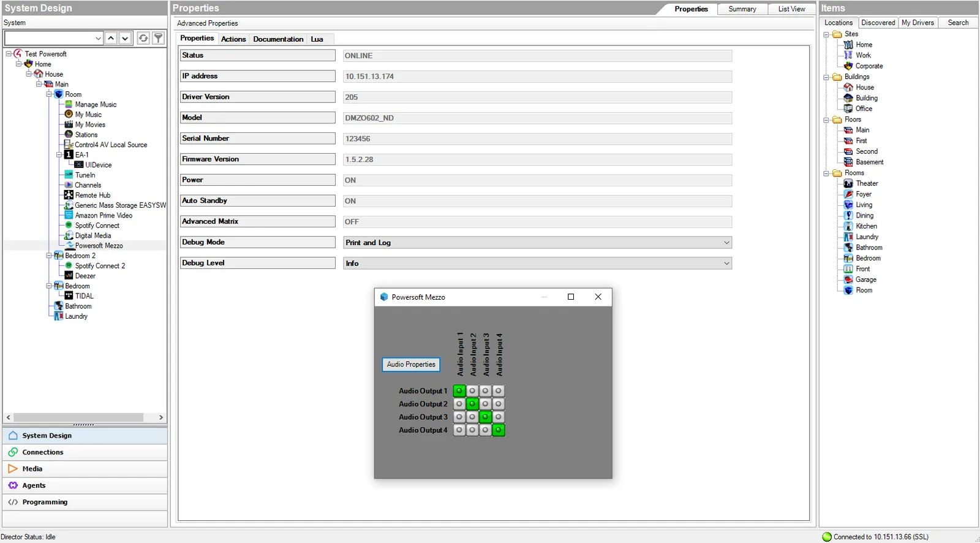Route Audio Input 3 to Audio Output 4
Image resolution: width=980 pixels, height=543 pixels.
pos(485,430)
